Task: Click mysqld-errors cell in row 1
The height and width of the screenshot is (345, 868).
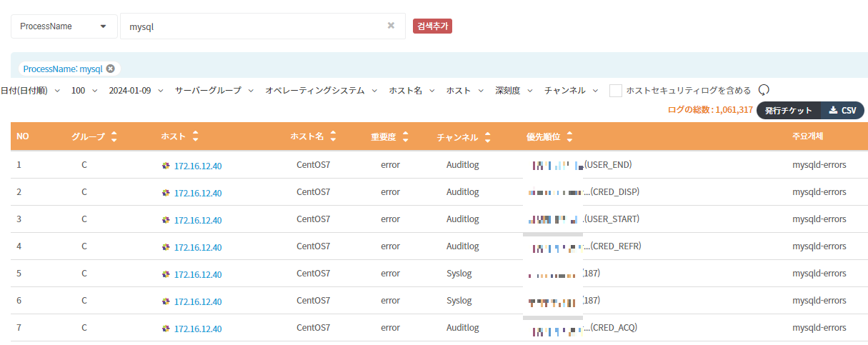Action: (x=819, y=165)
